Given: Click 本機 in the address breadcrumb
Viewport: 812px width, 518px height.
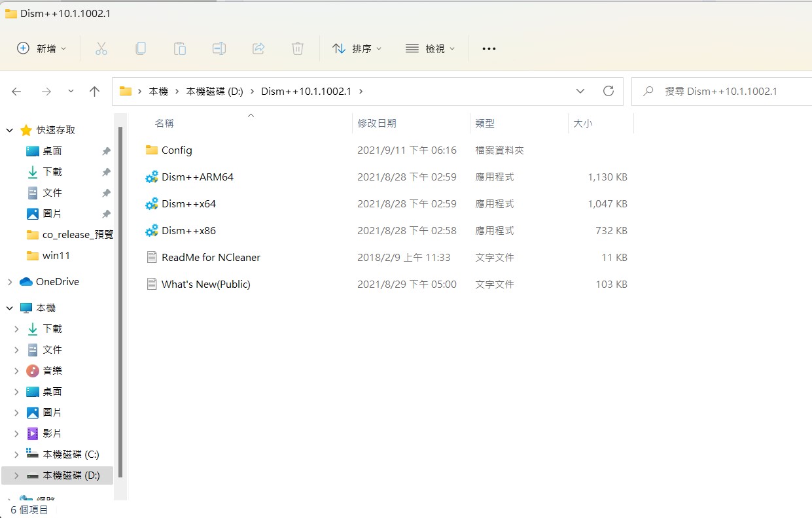Looking at the screenshot, I should pyautogui.click(x=158, y=92).
